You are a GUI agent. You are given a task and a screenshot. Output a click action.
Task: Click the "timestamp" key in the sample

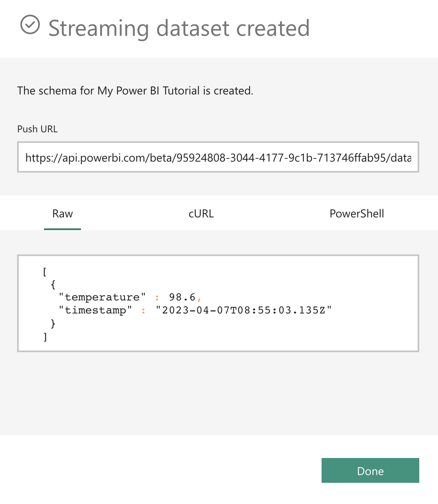tap(95, 310)
